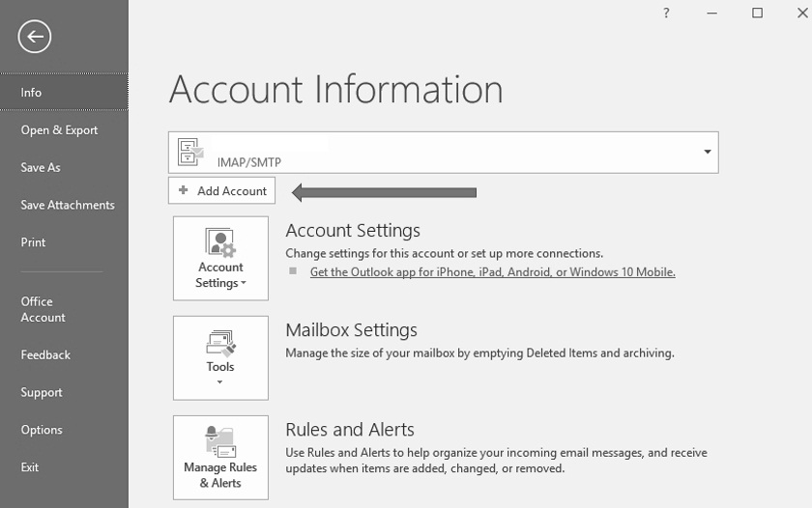Click the question mark help icon

tap(666, 13)
